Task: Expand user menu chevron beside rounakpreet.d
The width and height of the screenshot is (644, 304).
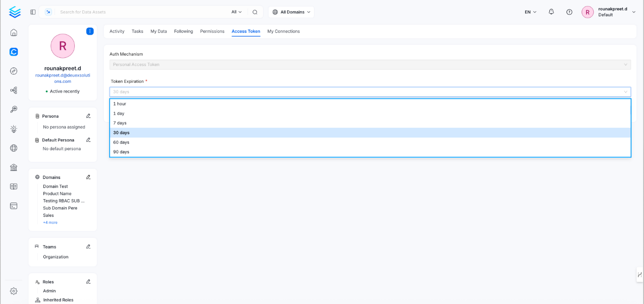Action: tap(634, 12)
